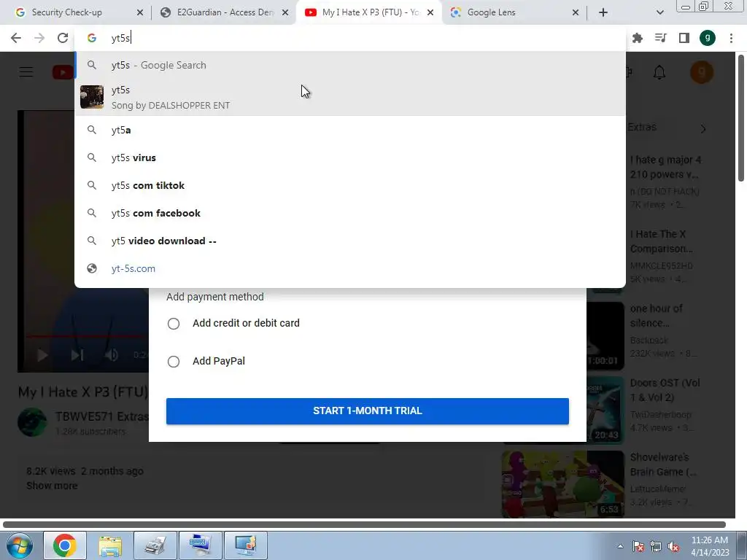Open the TBWVE571 Extras channel avatar

tap(32, 422)
